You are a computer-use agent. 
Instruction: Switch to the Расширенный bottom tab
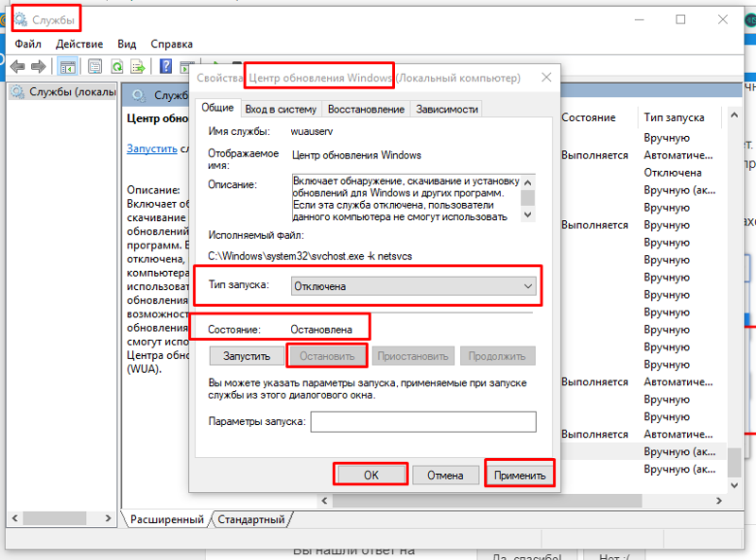167,519
